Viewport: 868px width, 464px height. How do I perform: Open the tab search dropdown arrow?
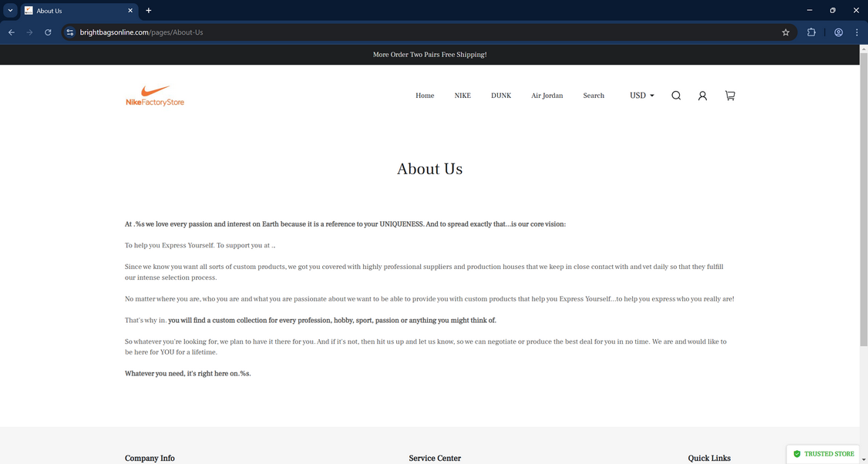pyautogui.click(x=10, y=11)
